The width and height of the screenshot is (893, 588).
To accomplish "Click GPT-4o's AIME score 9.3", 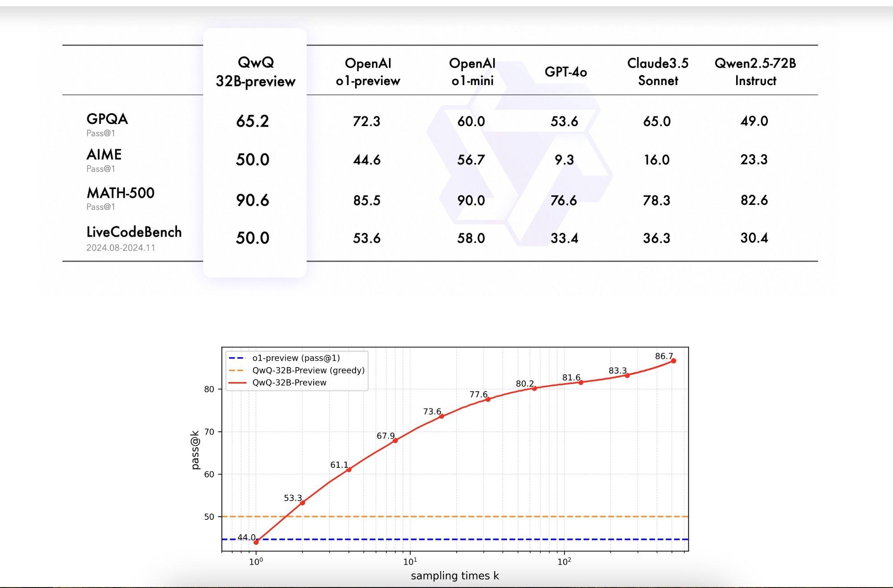I will click(564, 159).
